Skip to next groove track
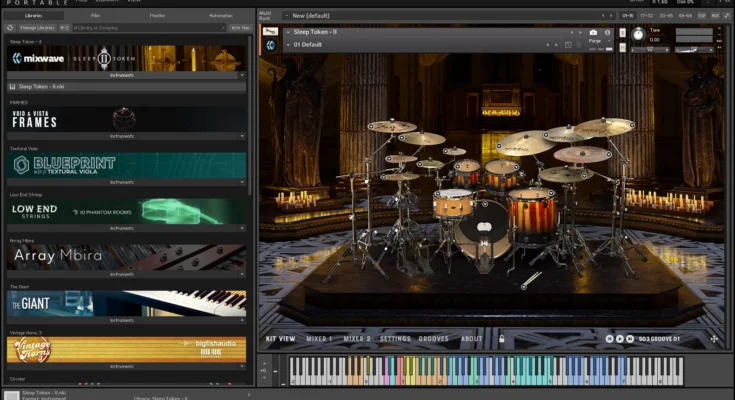This screenshot has height=400, width=735. tap(630, 339)
